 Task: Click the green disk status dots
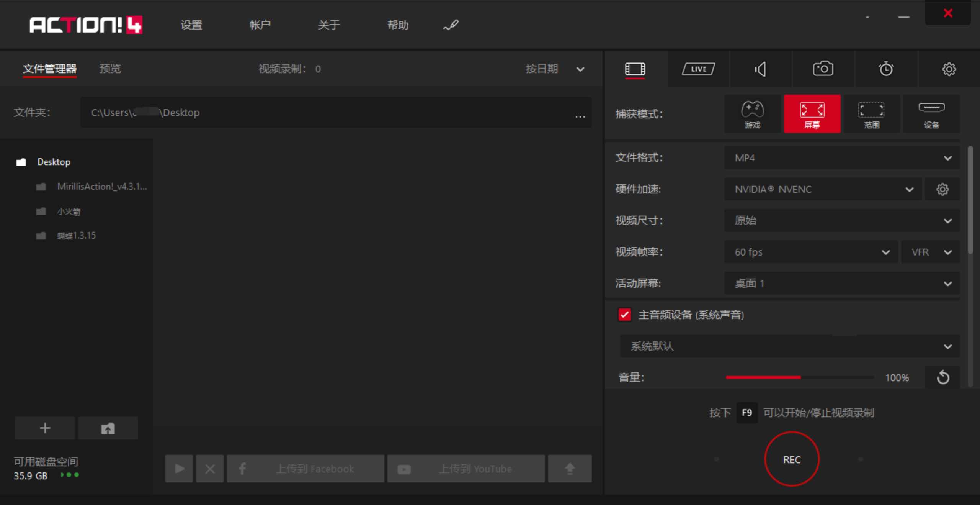coord(70,475)
